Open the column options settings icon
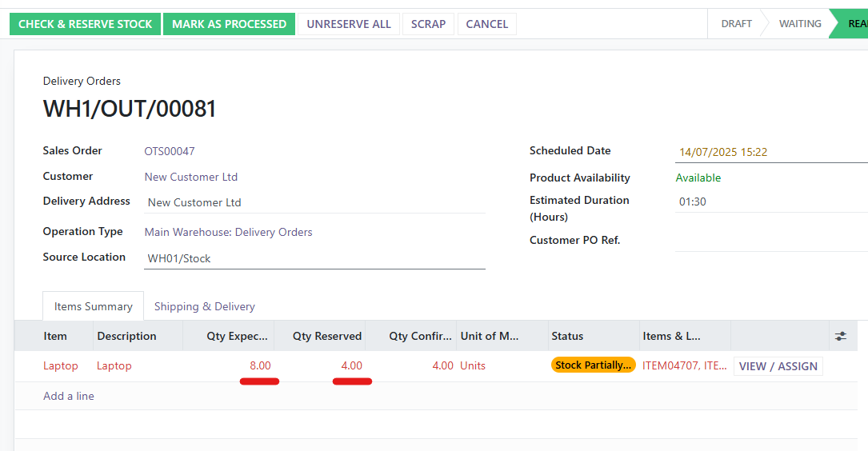Screen dimensions: 868x451 click(x=840, y=336)
